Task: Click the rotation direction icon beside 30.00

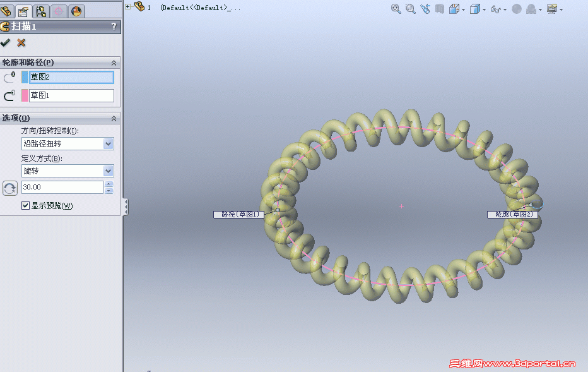Action: pos(10,188)
